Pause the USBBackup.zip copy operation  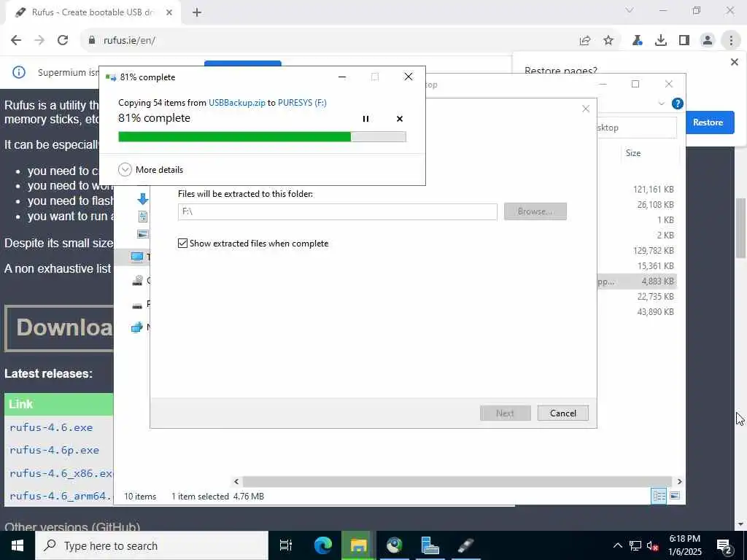tap(365, 119)
